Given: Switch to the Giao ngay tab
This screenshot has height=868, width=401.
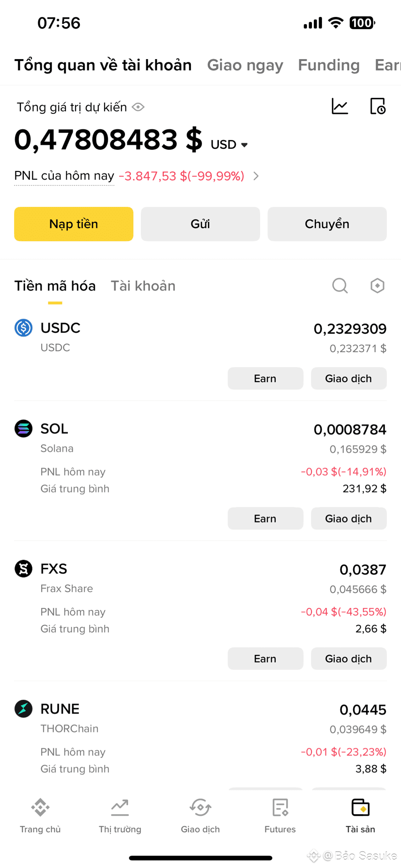Looking at the screenshot, I should click(245, 65).
